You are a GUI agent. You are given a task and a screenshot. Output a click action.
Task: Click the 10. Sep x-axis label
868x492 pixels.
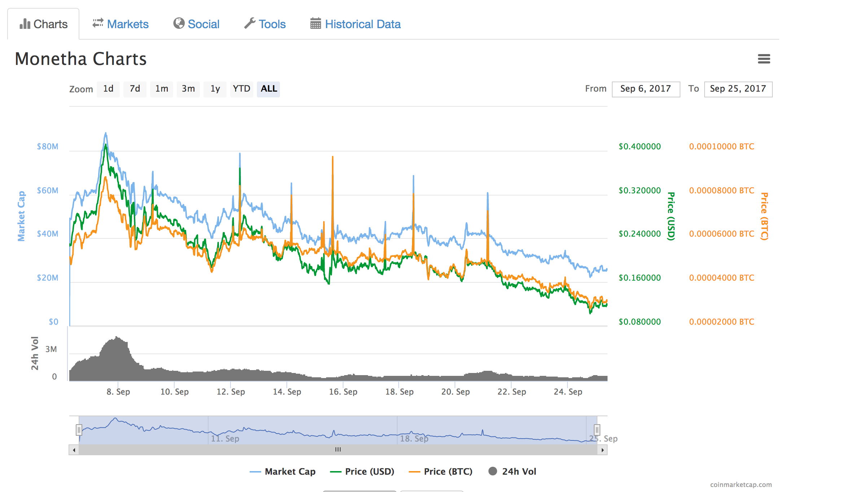point(175,392)
